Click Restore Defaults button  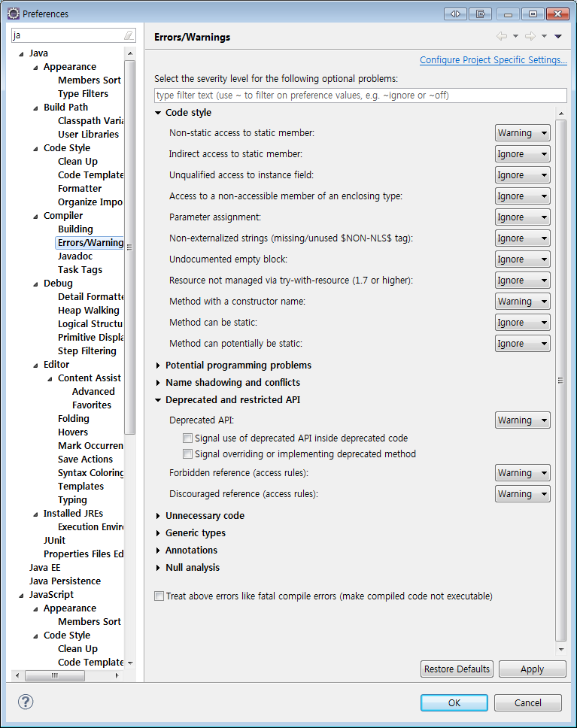457,669
